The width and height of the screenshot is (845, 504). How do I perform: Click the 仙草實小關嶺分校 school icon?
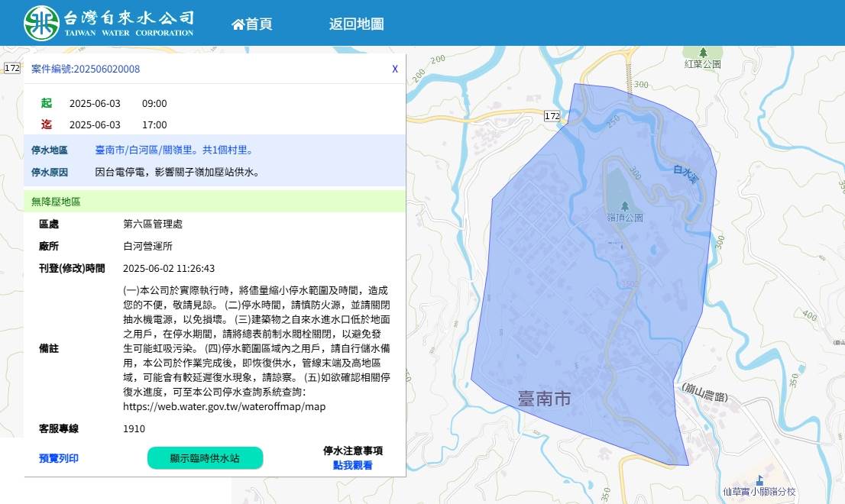tap(759, 480)
